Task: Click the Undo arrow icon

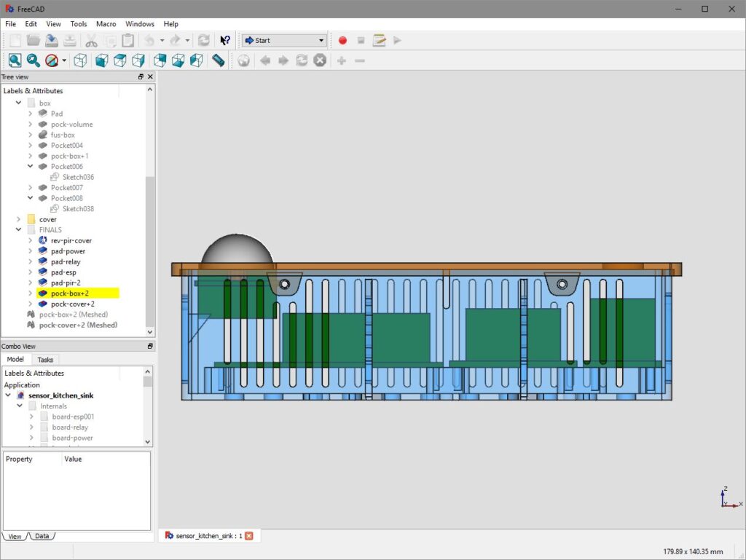Action: coord(150,40)
